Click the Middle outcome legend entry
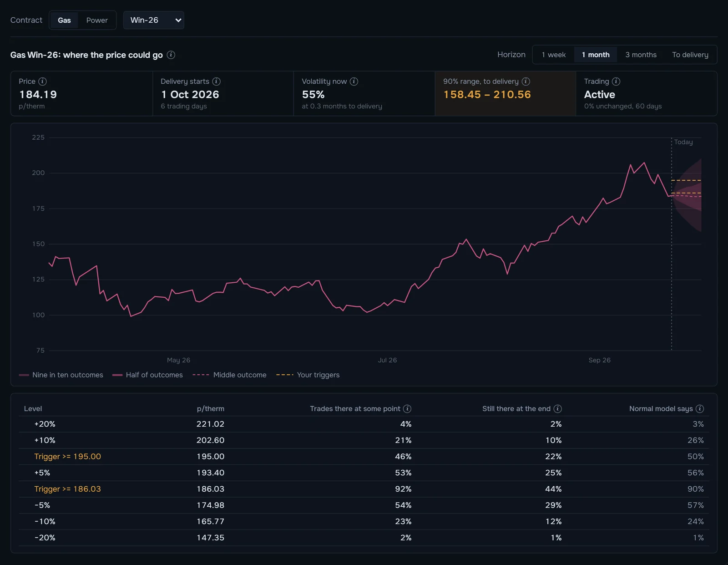Viewport: 728px width, 565px height. [x=230, y=375]
